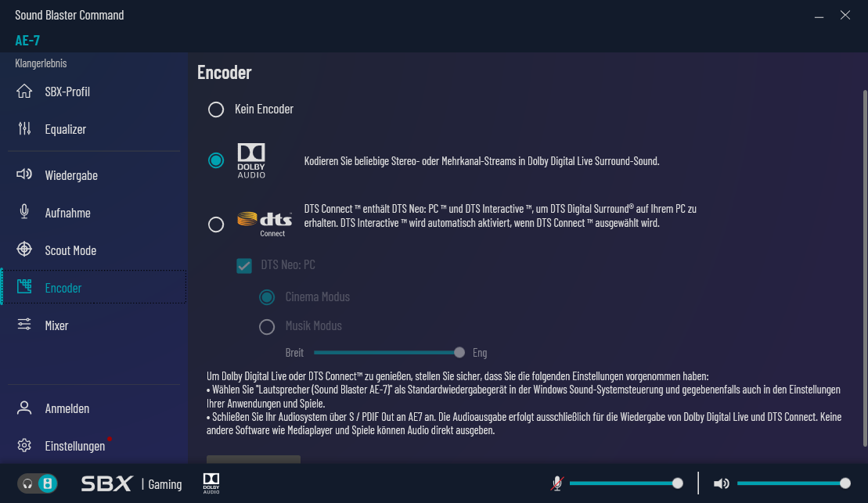
Task: Toggle headphone/speaker output switch
Action: click(38, 483)
